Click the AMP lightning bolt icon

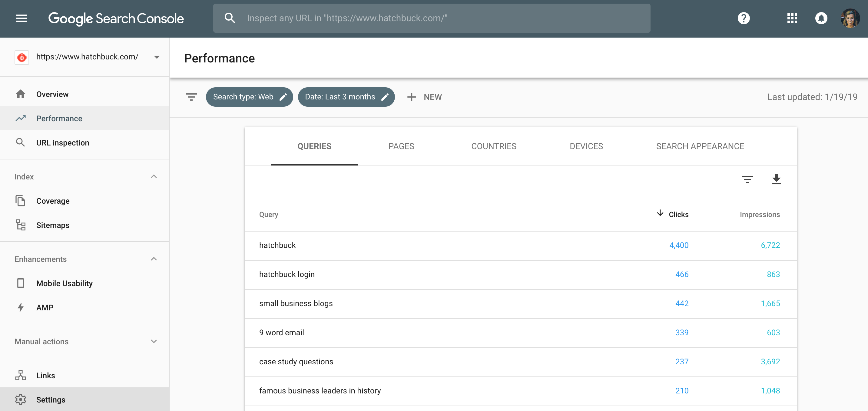pyautogui.click(x=21, y=307)
